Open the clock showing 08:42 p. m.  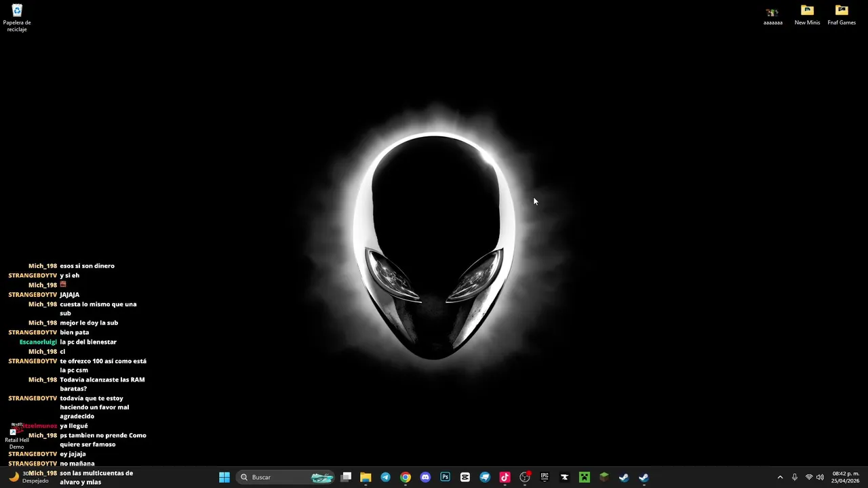(x=846, y=477)
